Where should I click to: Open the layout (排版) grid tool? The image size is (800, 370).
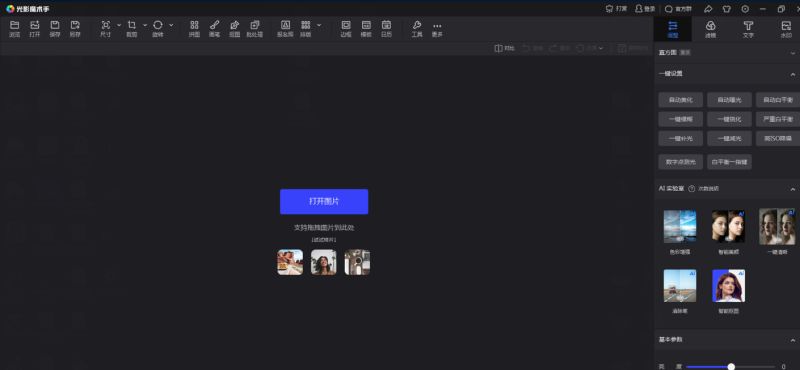click(305, 29)
